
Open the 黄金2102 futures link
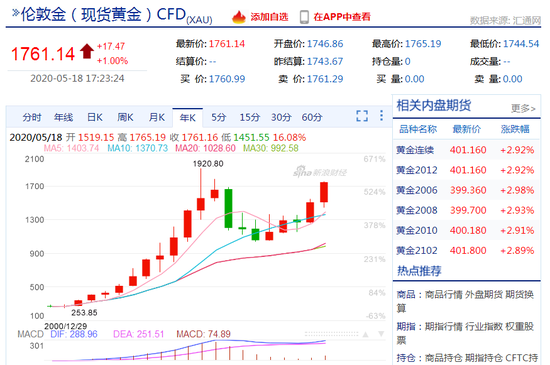point(417,250)
